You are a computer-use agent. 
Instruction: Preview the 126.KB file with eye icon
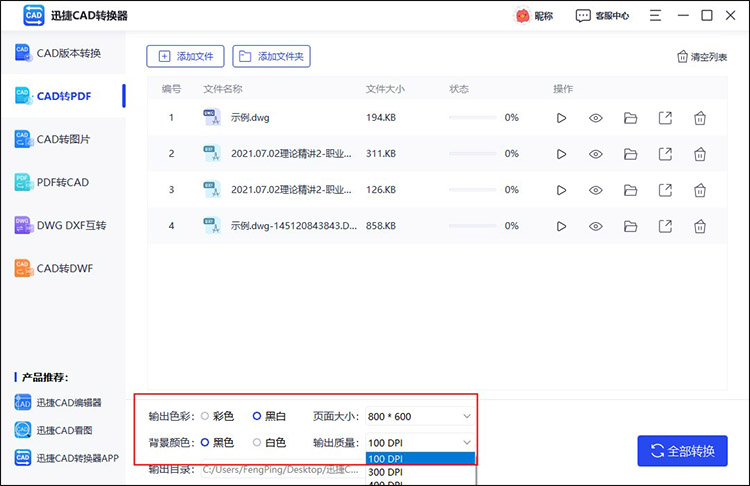(596, 190)
